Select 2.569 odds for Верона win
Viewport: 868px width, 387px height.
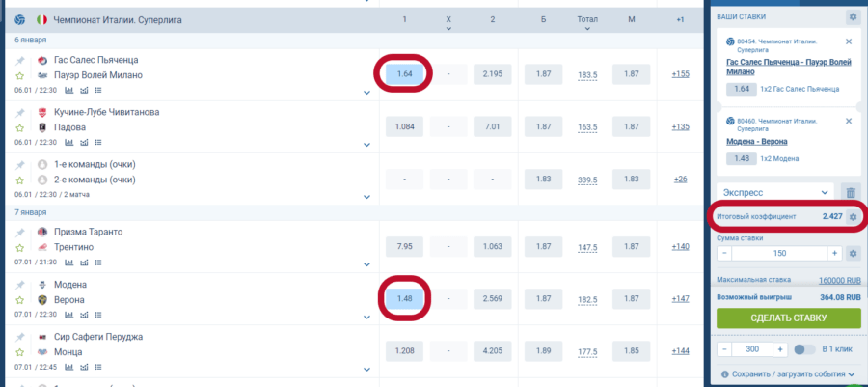click(x=492, y=299)
